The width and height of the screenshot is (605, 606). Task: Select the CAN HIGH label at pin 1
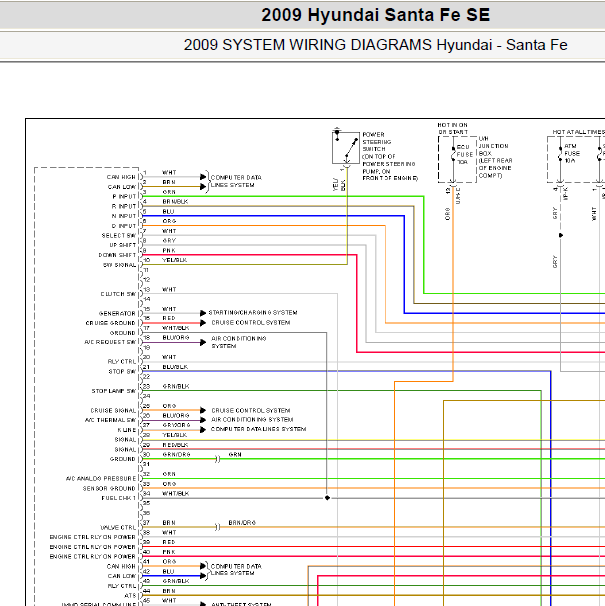coord(121,177)
